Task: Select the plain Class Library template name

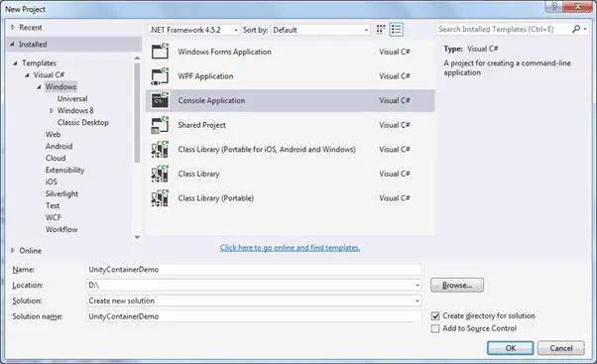Action: coord(198,174)
